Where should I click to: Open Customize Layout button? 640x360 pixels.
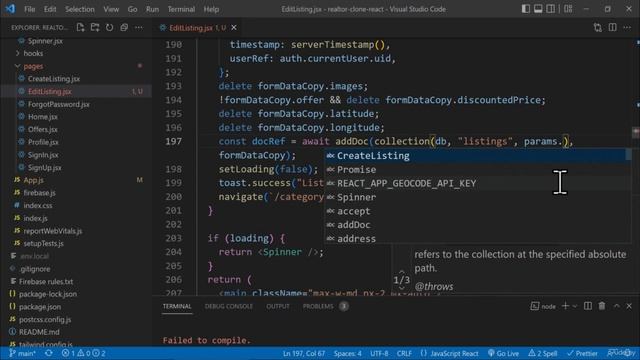pos(568,9)
